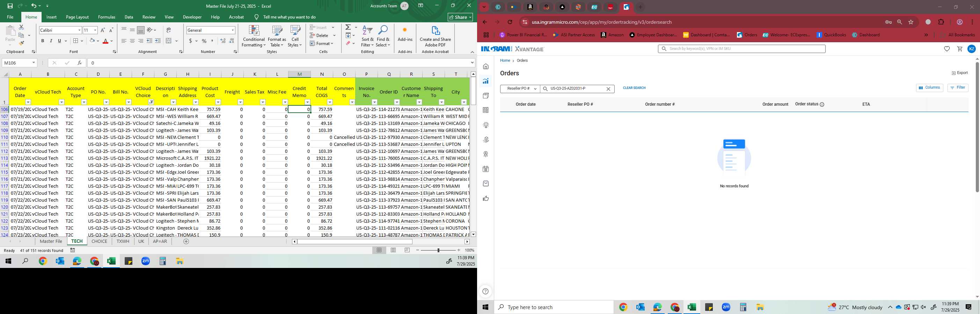Click the Save icon in Excel title bar
The width and height of the screenshot is (980, 314).
(x=10, y=6)
